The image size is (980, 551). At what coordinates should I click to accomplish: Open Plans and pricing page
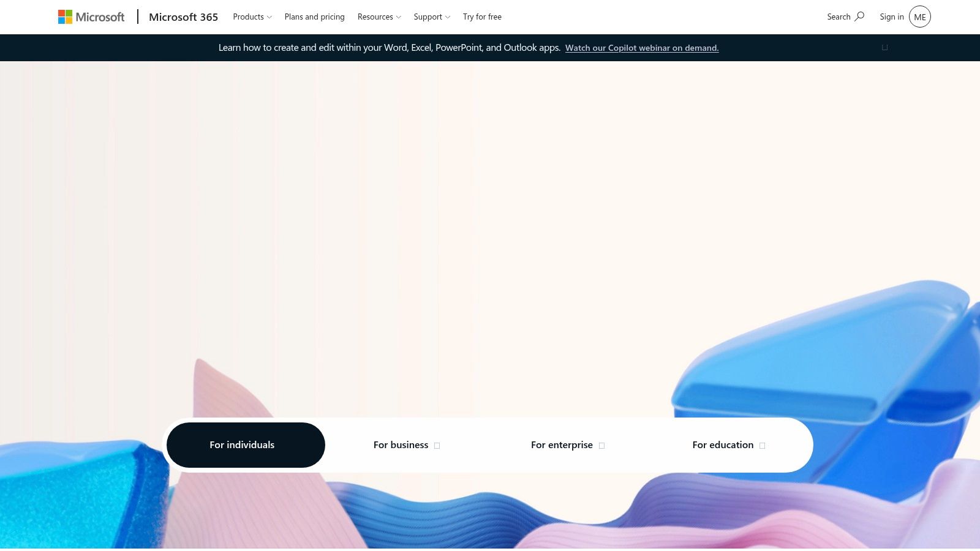pyautogui.click(x=314, y=17)
